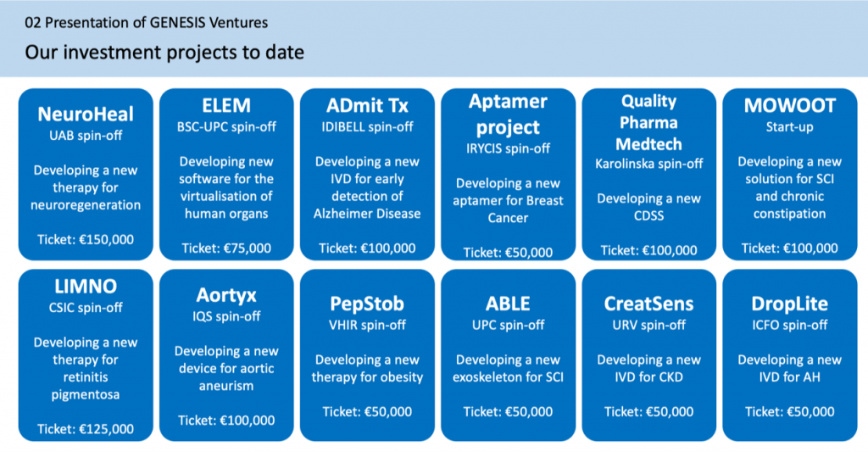Select the "ICFO spin-off" subtitle
Image resolution: width=868 pixels, height=452 pixels.
pyautogui.click(x=789, y=325)
